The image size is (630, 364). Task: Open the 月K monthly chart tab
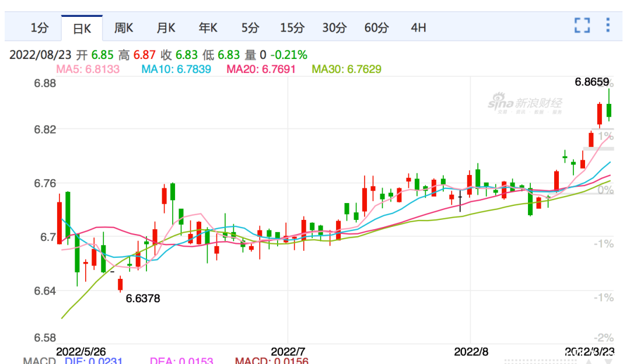click(x=166, y=28)
